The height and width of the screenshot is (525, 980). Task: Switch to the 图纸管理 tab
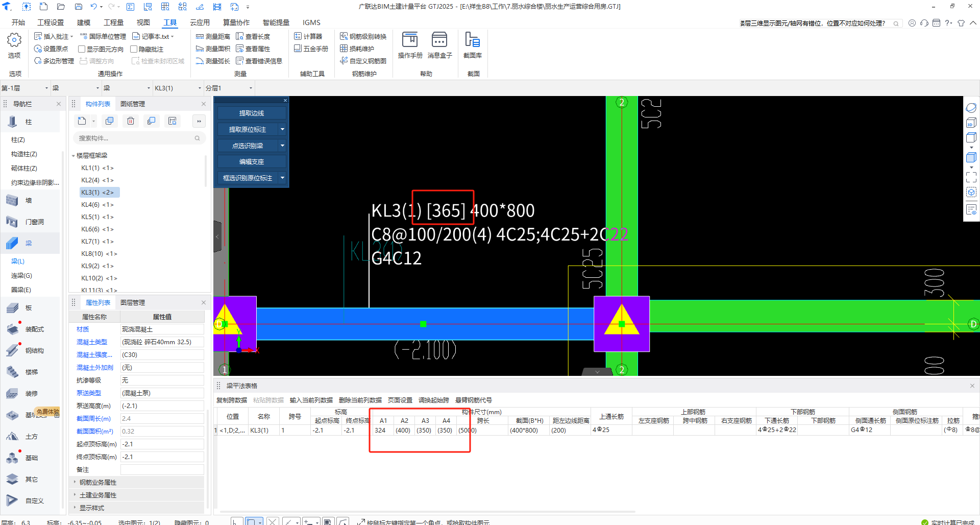133,104
